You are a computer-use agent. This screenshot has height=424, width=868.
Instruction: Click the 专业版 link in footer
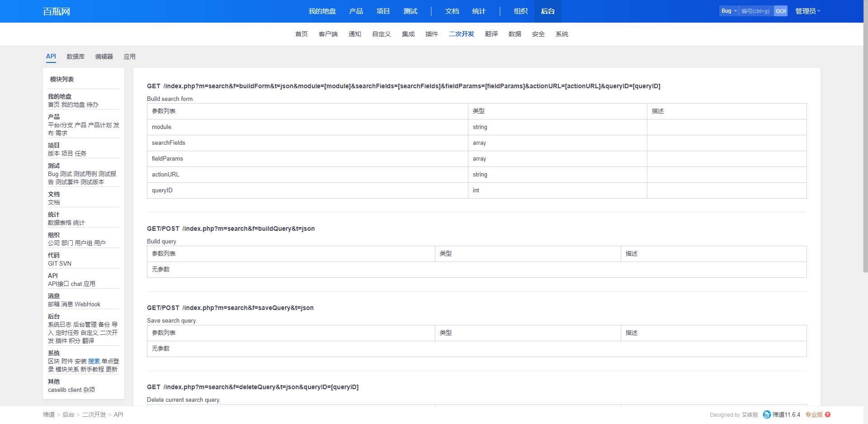point(814,414)
